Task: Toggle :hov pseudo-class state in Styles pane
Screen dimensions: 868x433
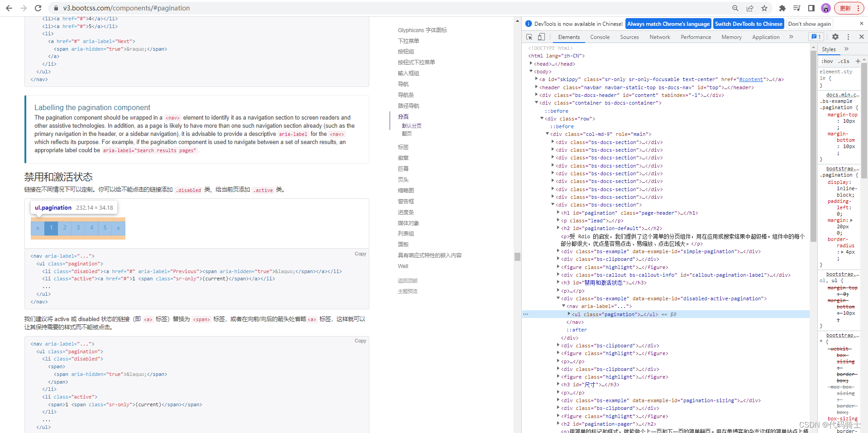Action: coord(828,61)
